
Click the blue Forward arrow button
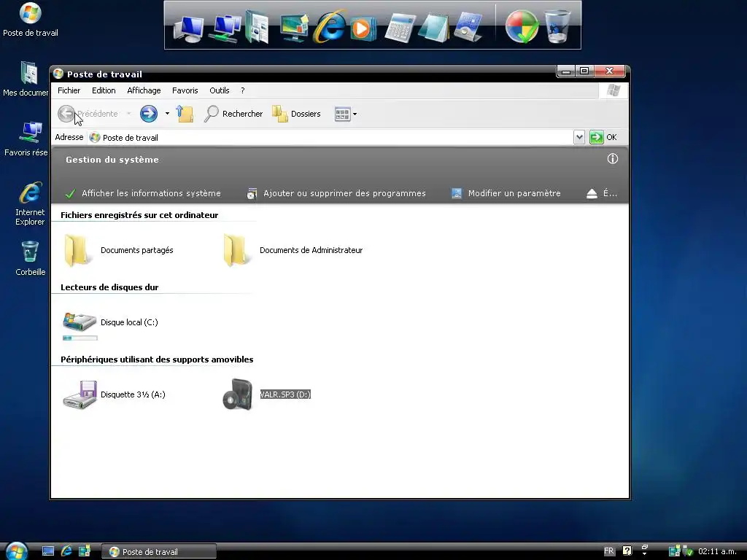coord(149,114)
